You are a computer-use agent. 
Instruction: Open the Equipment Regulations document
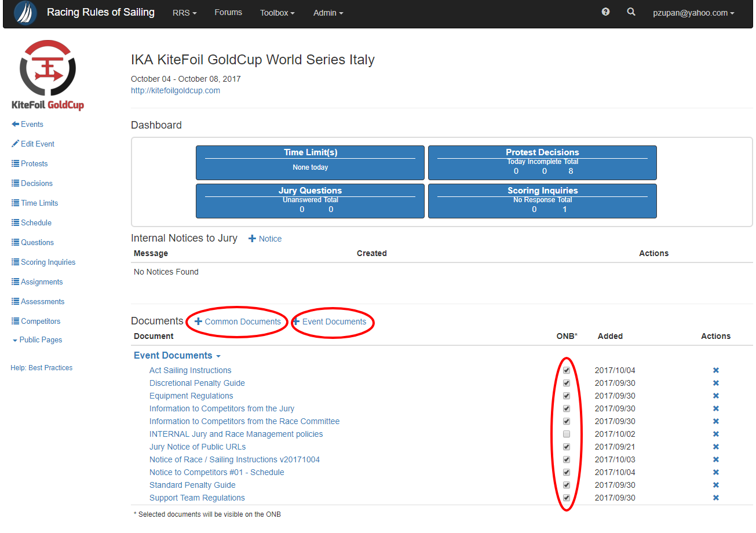[191, 396]
